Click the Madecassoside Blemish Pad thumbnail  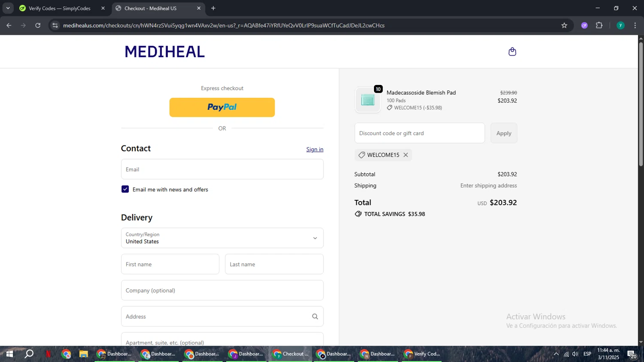point(368,100)
